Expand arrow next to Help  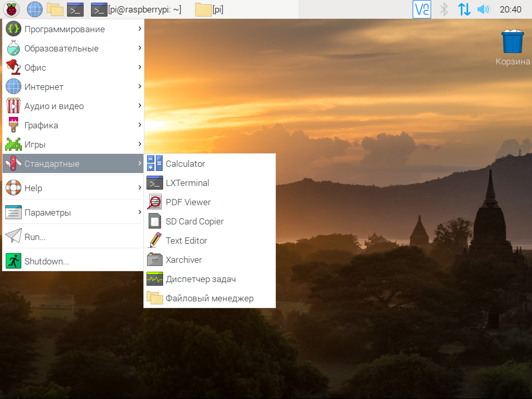tap(139, 188)
